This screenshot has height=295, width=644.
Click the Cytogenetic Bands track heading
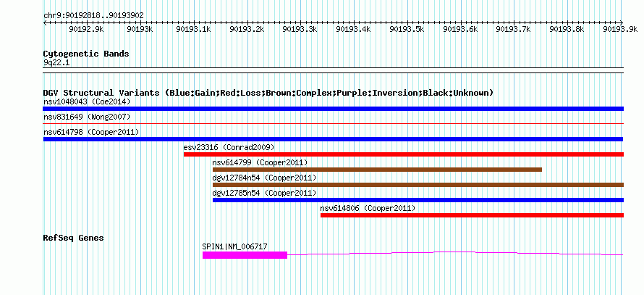click(x=86, y=54)
